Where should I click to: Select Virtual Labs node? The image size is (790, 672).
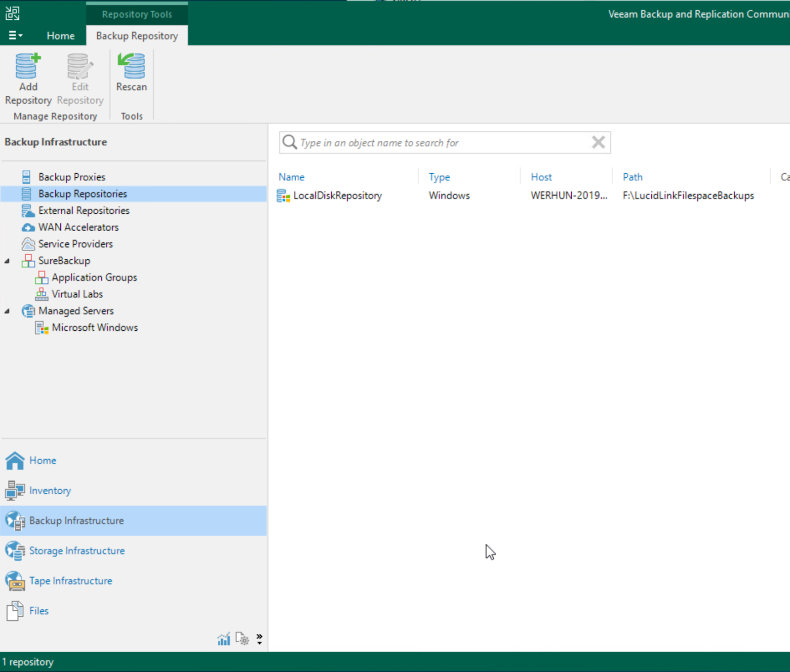(x=78, y=294)
